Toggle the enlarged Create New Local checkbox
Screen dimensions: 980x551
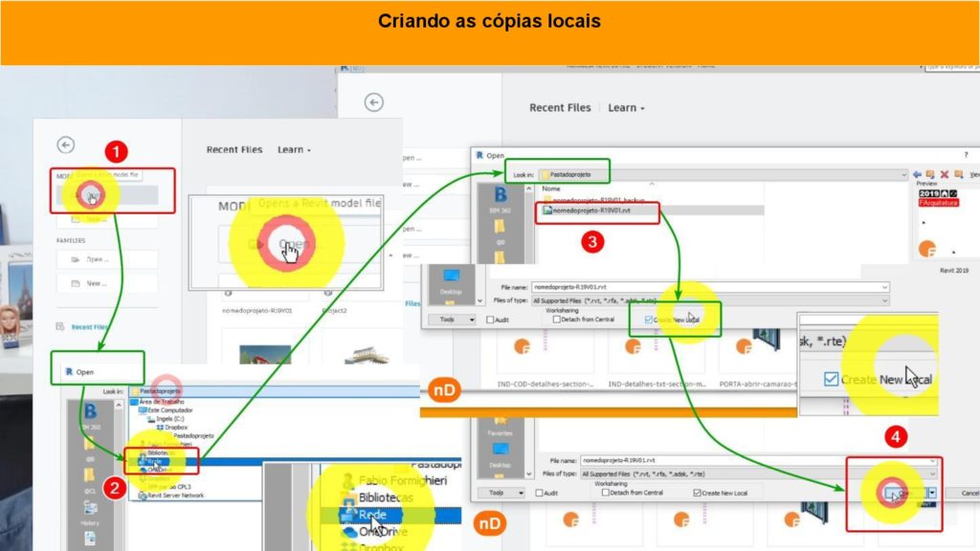(830, 380)
